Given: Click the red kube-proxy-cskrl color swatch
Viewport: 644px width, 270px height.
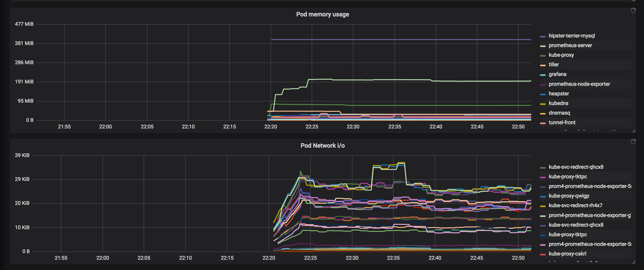Looking at the screenshot, I should click(542, 255).
